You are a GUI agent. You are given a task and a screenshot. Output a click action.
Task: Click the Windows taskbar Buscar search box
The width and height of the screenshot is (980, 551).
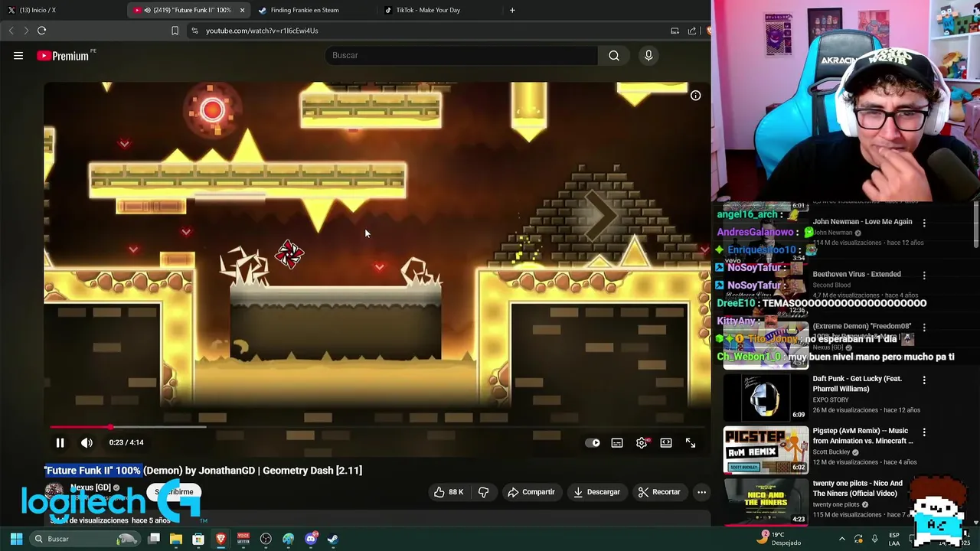[x=86, y=539]
